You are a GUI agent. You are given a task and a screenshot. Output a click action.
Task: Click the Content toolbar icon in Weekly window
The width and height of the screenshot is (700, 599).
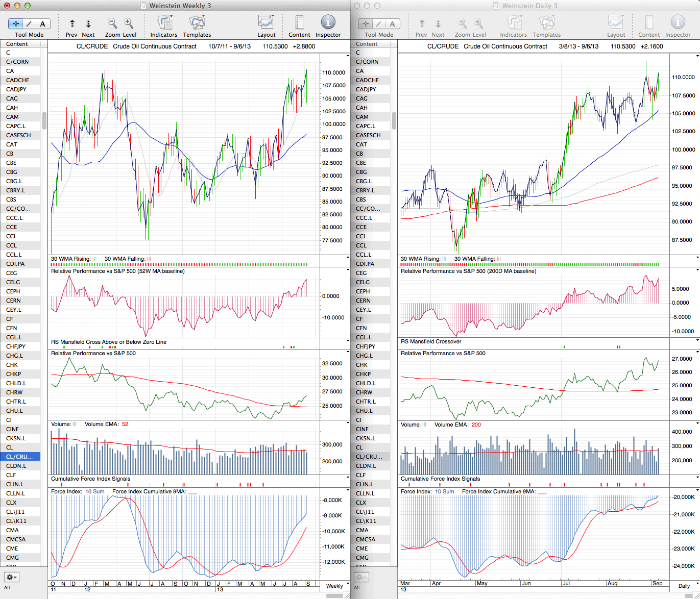pos(299,23)
